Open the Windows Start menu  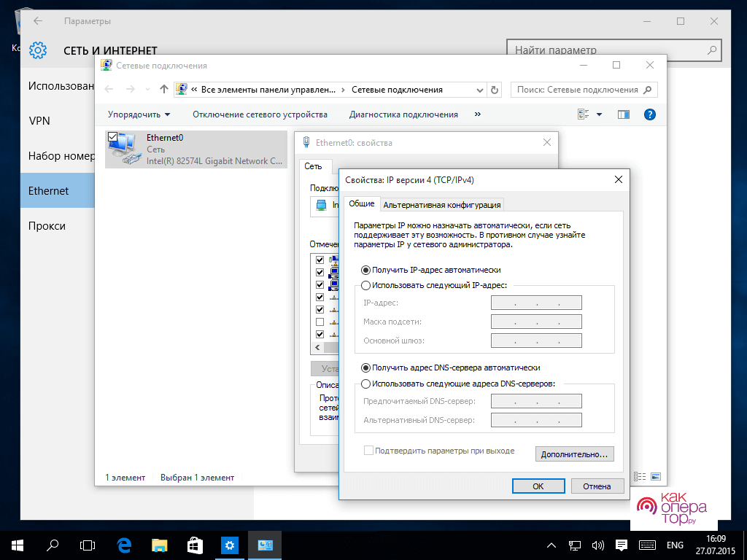18,545
